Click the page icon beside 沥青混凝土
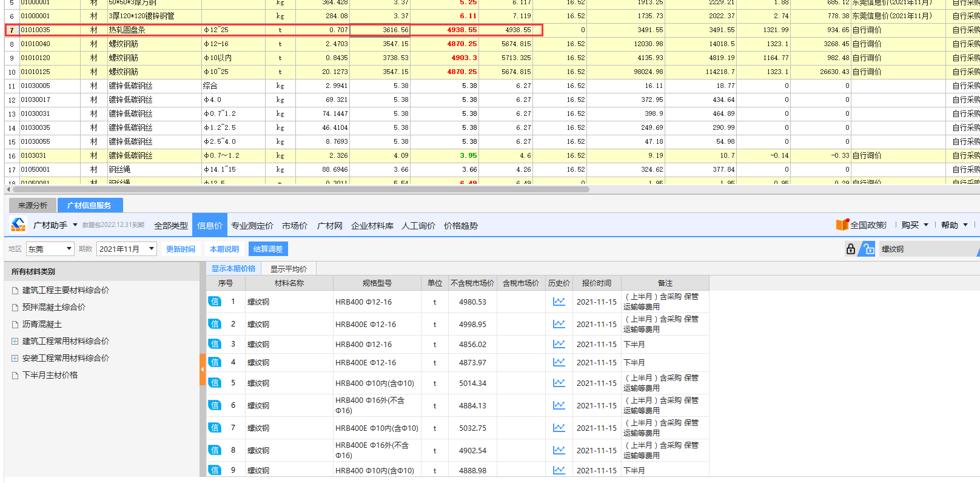The image size is (980, 483). tap(15, 325)
